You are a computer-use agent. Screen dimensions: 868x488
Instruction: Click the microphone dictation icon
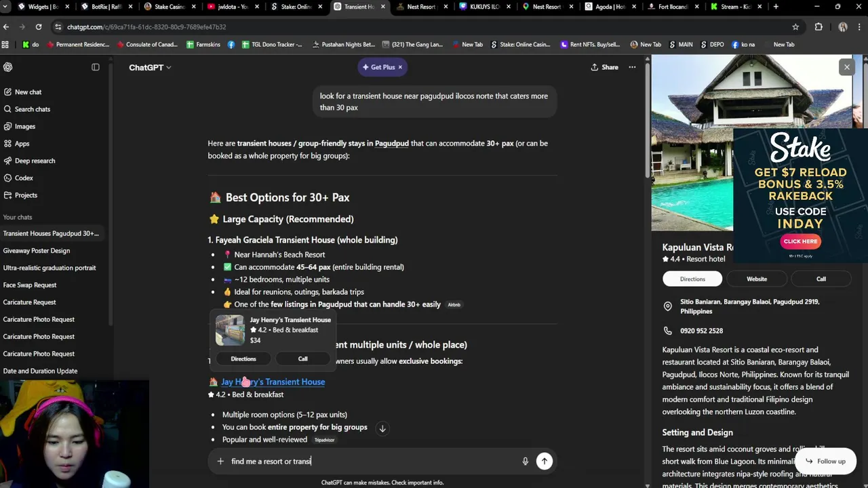coord(525,461)
